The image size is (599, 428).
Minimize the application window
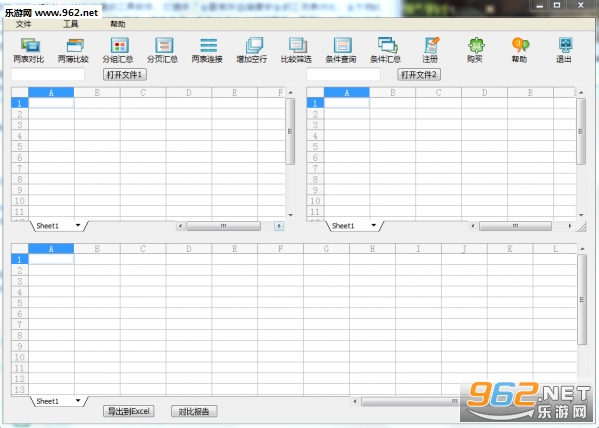539,5
